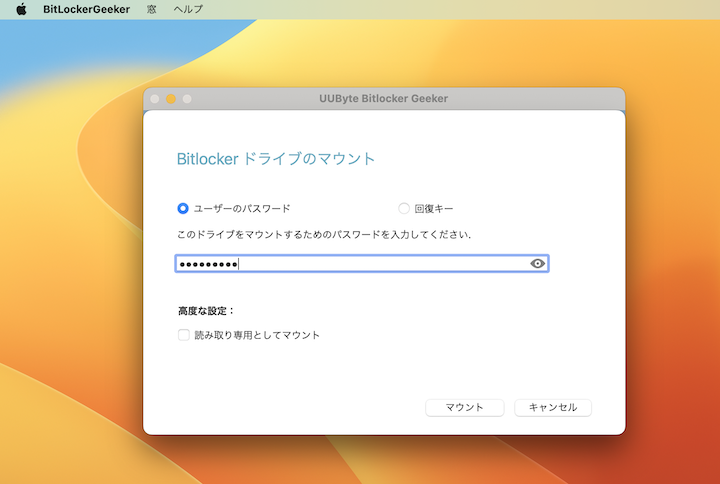
Task: Select the 回復キー radio button
Action: (x=404, y=208)
